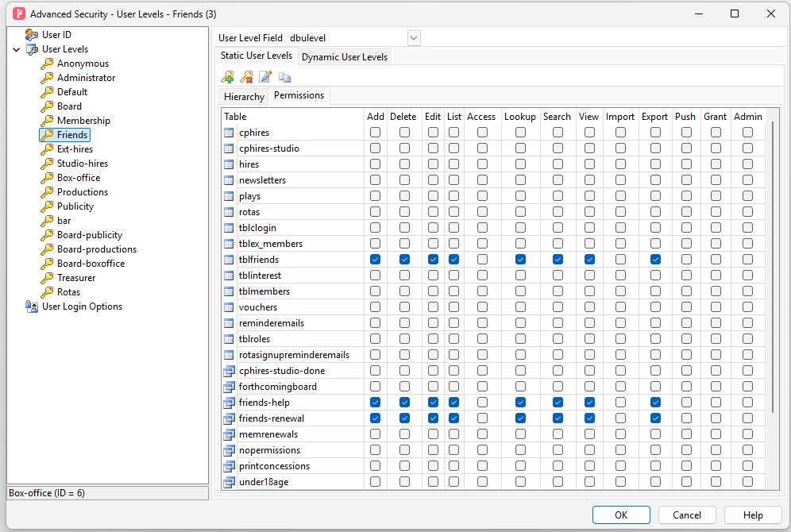This screenshot has width=791, height=532.
Task: Click the Box-office (ID = 6) status text
Action: 47,493
